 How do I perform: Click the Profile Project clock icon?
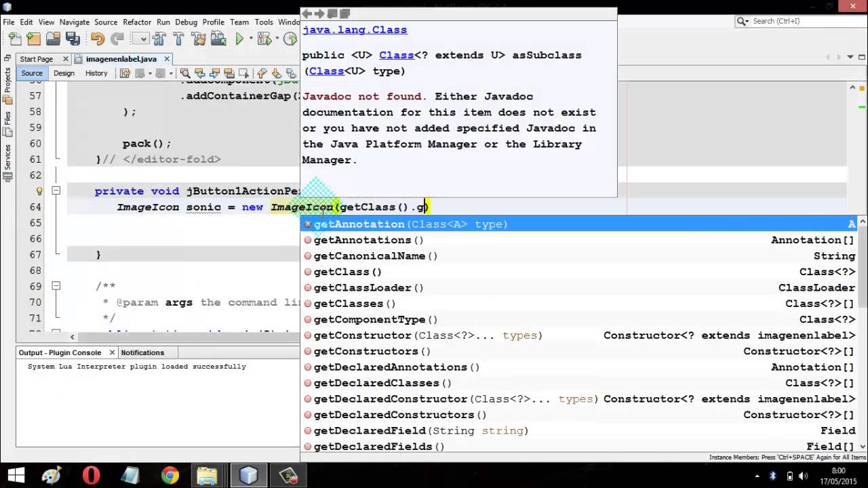click(290, 39)
